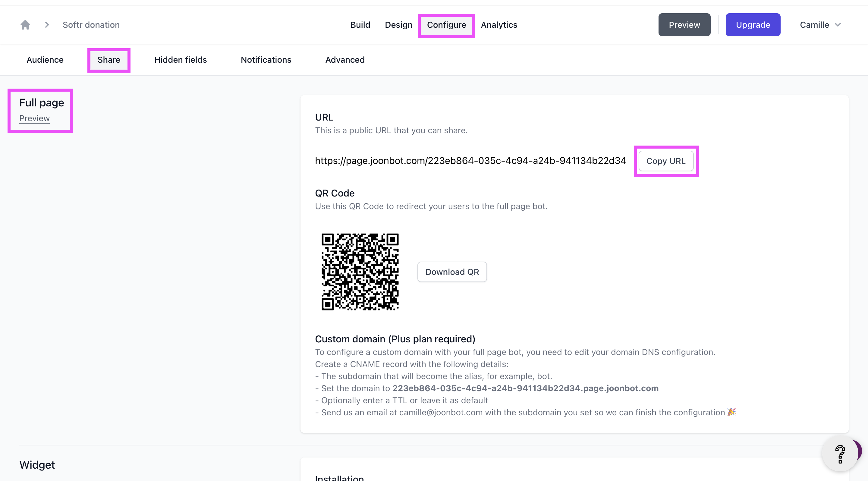Click 'The subdomain that will become the alias' line
The image size is (868, 481).
pos(433,376)
